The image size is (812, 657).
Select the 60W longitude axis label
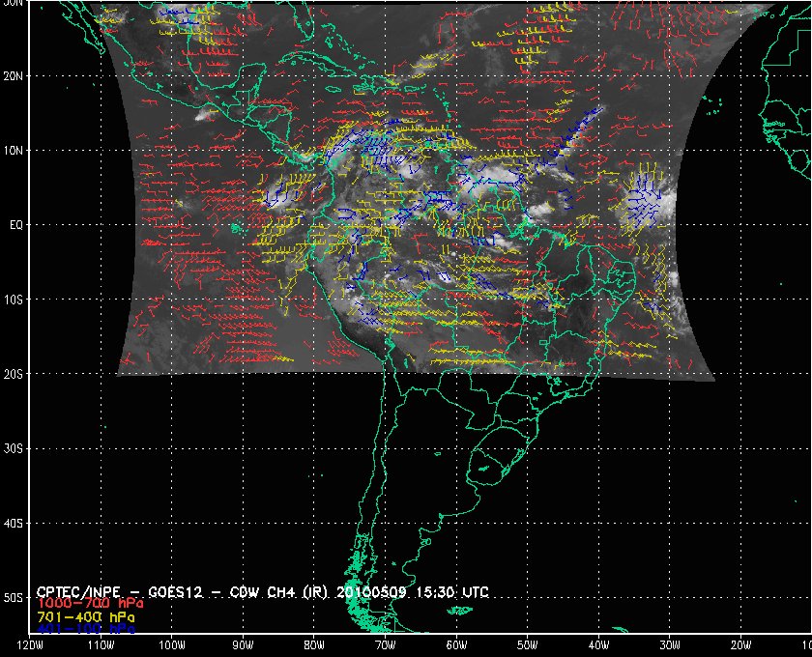pos(456,645)
